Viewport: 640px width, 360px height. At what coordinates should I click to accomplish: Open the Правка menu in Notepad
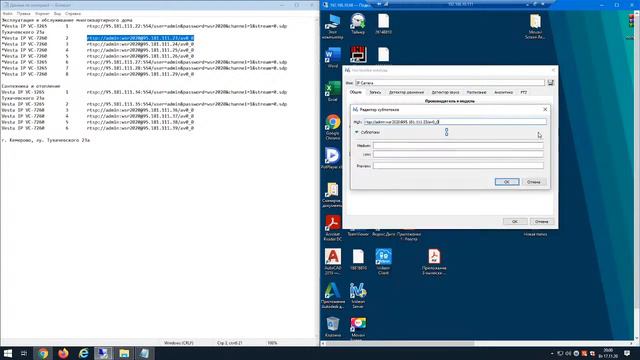click(x=23, y=13)
